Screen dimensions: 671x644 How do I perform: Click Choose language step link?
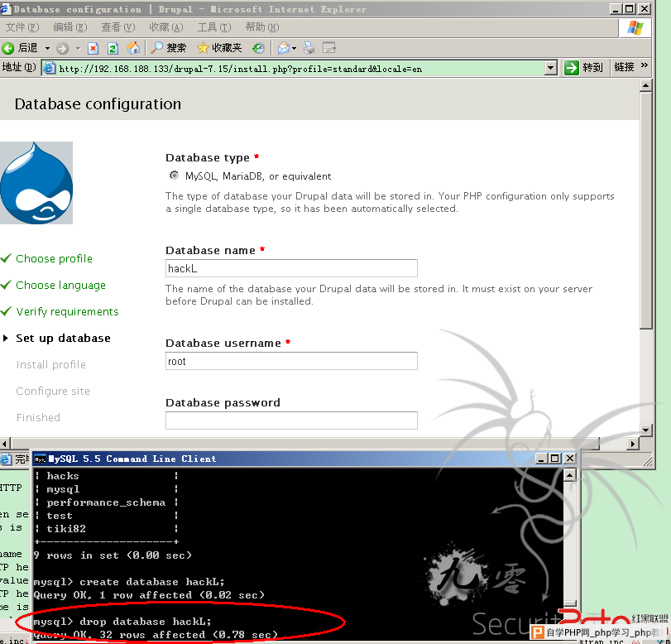[60, 286]
